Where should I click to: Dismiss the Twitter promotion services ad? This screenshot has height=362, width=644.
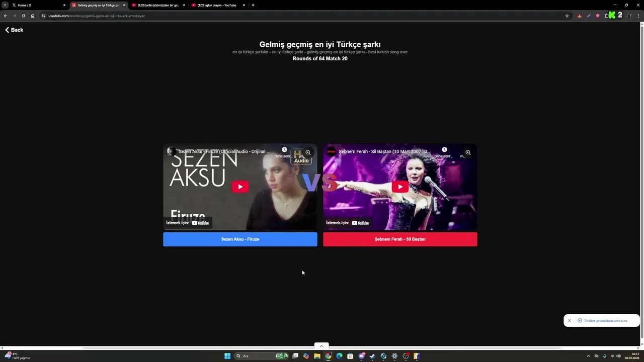tap(570, 321)
